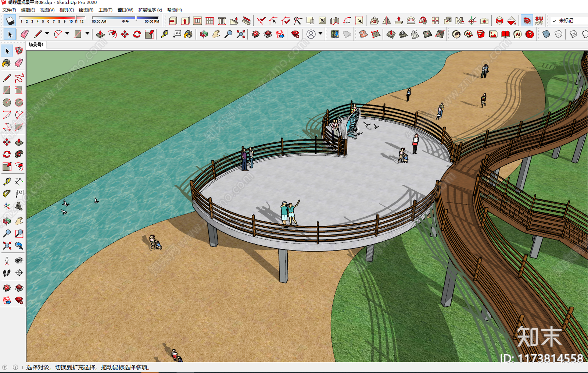Open the 相机(C) menu
588x373 pixels.
tap(67, 10)
